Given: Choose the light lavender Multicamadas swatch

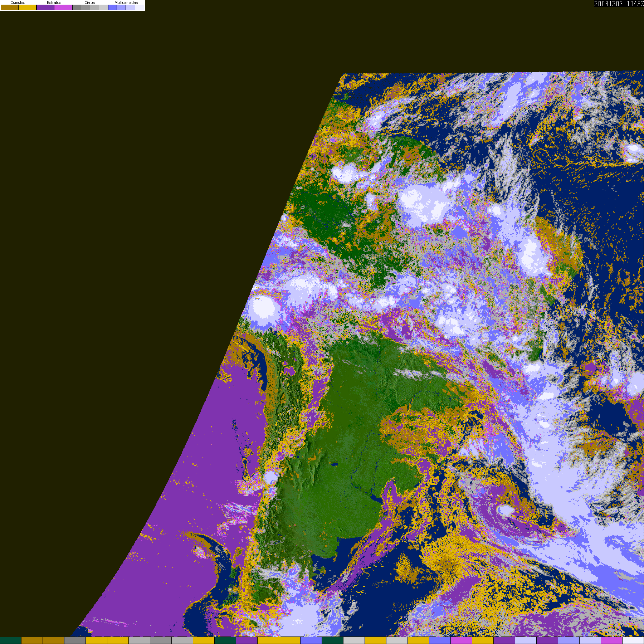Looking at the screenshot, I should click(130, 7).
